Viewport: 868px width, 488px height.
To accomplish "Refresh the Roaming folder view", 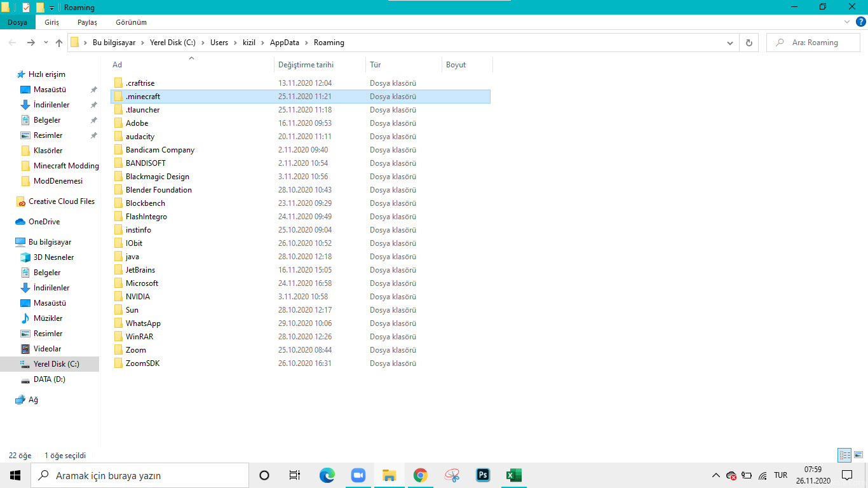I will pyautogui.click(x=749, y=43).
